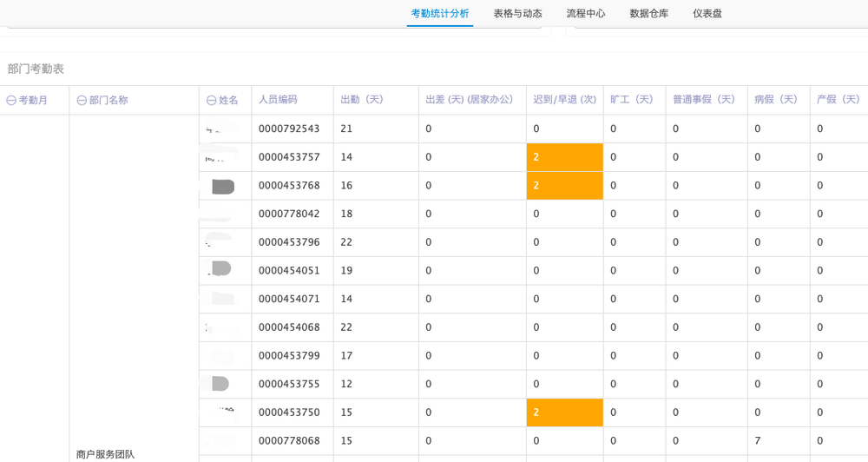
Task: Click employee code 0000792543 cell
Action: [x=289, y=129]
